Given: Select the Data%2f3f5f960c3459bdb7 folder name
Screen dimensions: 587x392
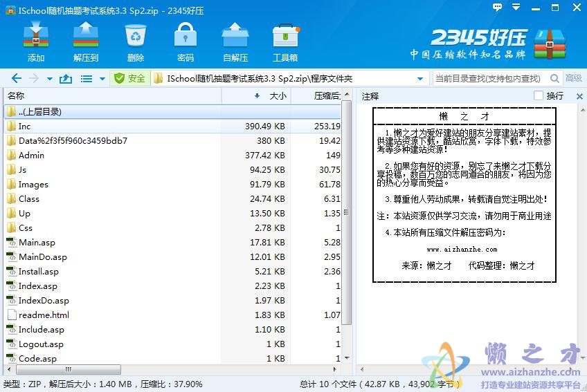Looking at the screenshot, I should click(x=73, y=140).
